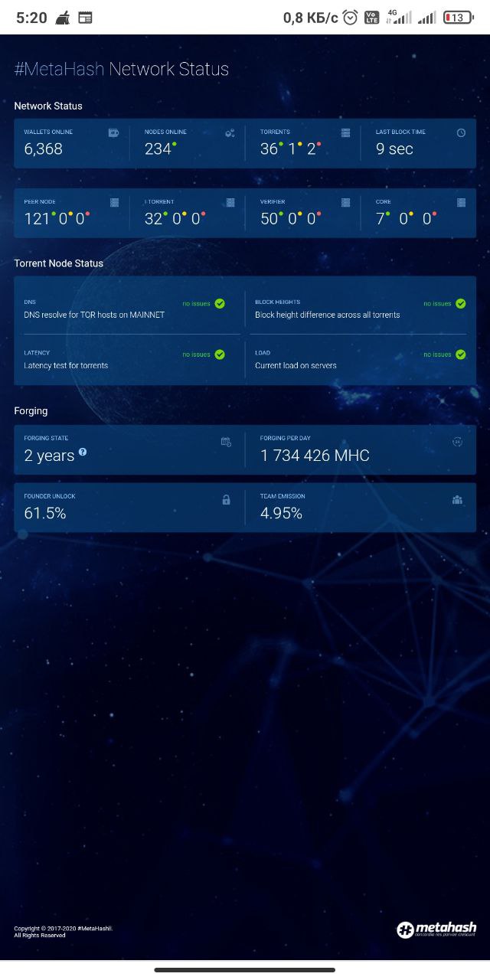Click the metahash logo in footer
Screen dimensions: 490x980
tap(436, 929)
